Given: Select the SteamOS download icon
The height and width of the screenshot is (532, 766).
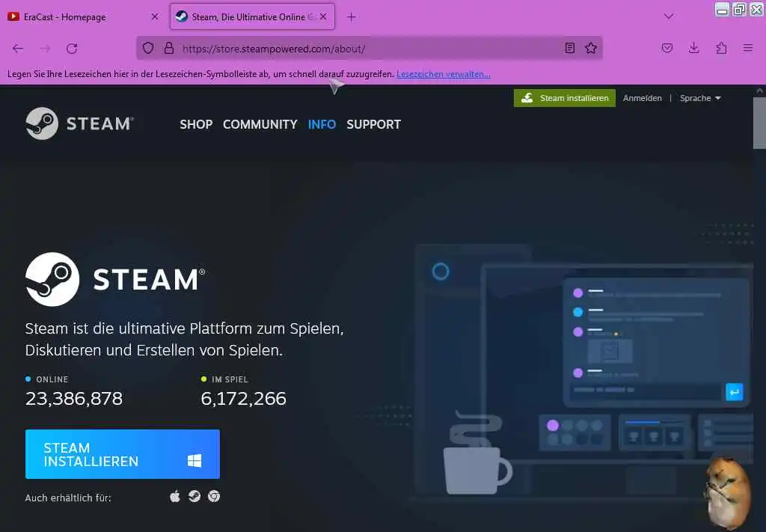Looking at the screenshot, I should click(x=194, y=496).
